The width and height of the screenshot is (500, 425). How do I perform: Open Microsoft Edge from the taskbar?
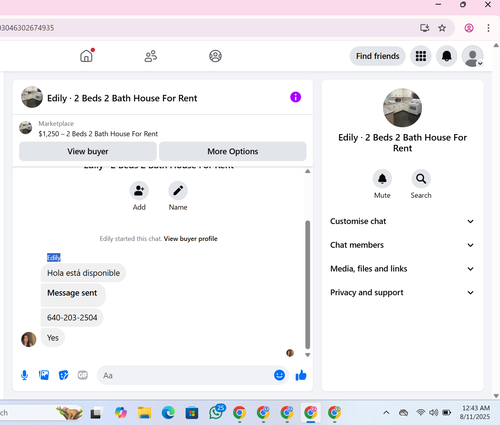168,413
